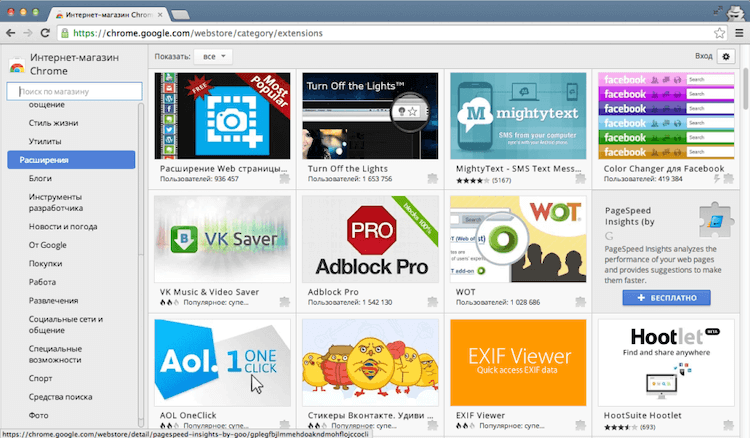Click puzzle icon on VK Music & Video Saver card
The width and height of the screenshot is (750, 438).
(285, 302)
